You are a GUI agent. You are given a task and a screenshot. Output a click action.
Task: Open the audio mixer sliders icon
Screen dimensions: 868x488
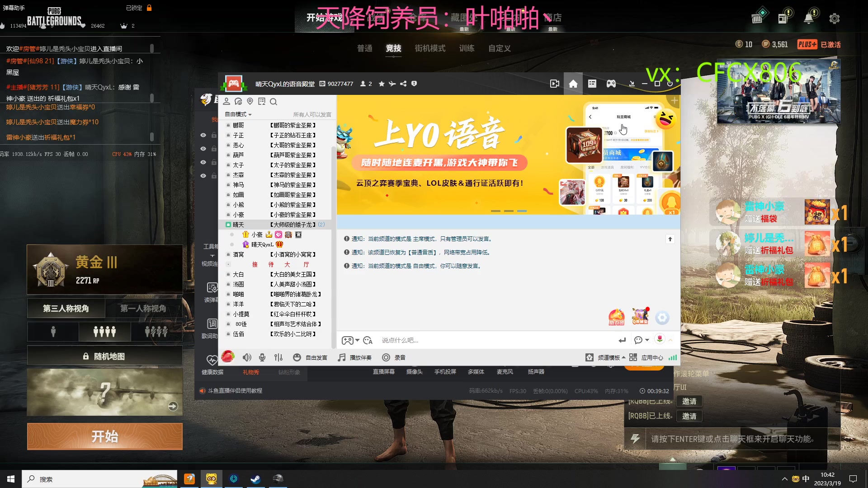278,357
